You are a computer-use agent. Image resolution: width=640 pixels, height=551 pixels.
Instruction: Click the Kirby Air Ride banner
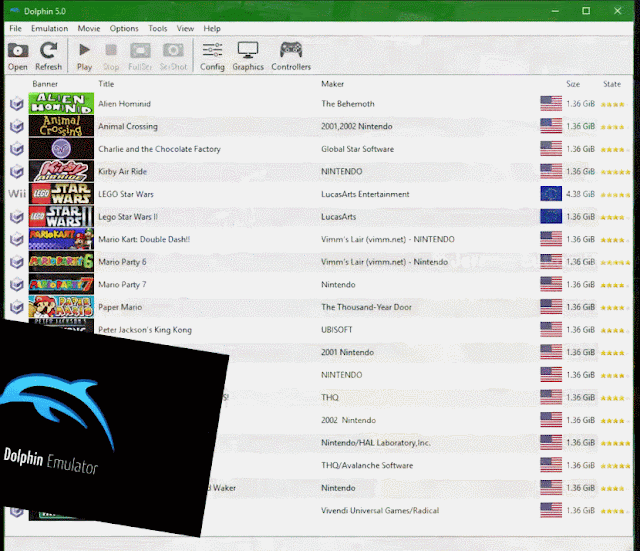point(61,171)
